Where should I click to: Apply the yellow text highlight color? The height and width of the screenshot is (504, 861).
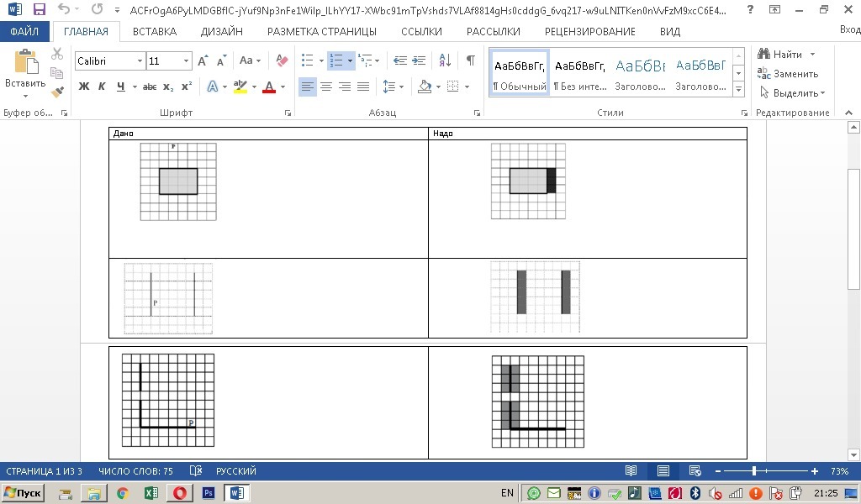[x=240, y=87]
